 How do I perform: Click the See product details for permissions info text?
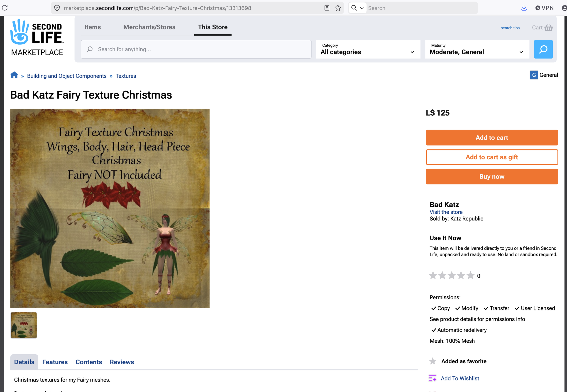pyautogui.click(x=477, y=319)
